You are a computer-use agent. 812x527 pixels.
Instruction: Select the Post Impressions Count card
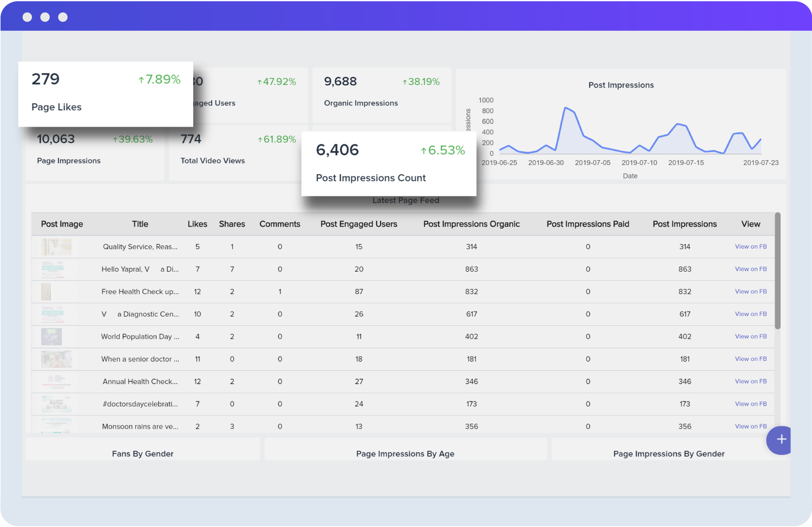point(389,163)
